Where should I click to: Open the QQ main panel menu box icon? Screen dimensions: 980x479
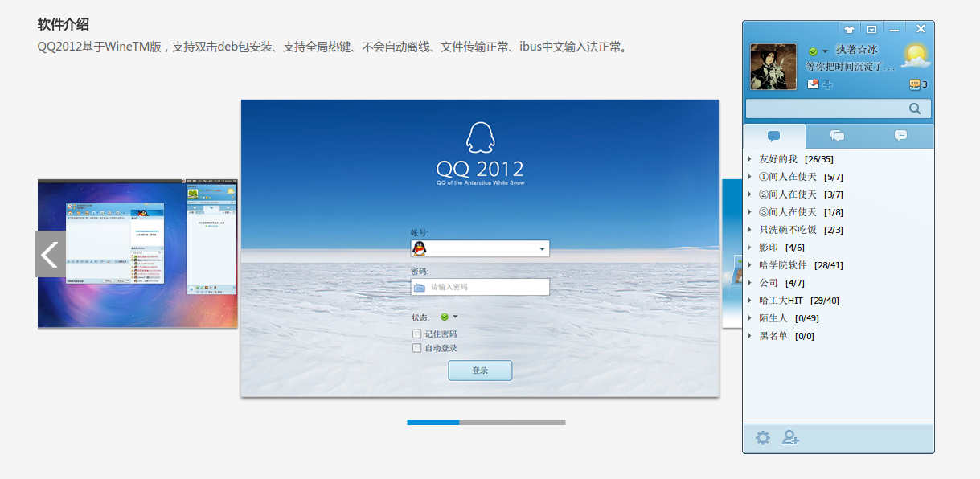click(x=871, y=29)
